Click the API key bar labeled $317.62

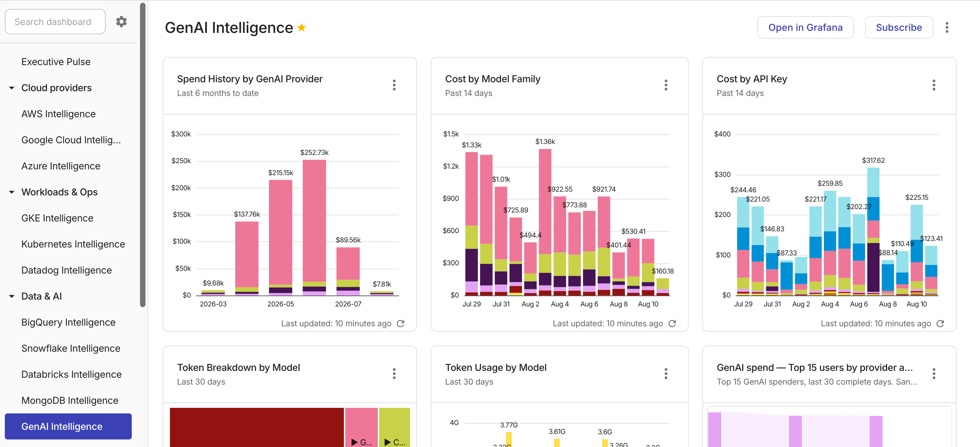pos(873,231)
